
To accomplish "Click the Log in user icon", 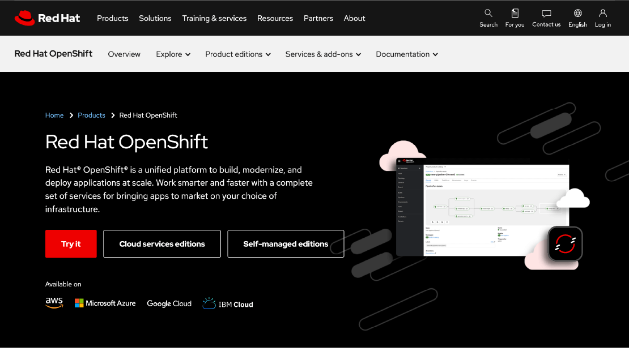I will [602, 13].
